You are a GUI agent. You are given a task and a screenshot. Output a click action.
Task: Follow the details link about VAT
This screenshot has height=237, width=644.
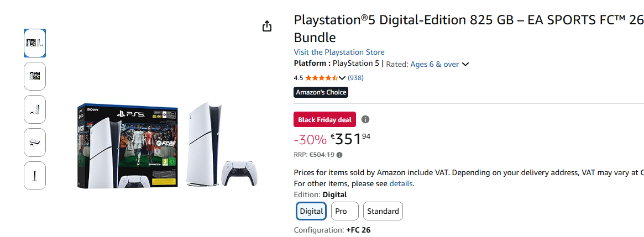(401, 183)
